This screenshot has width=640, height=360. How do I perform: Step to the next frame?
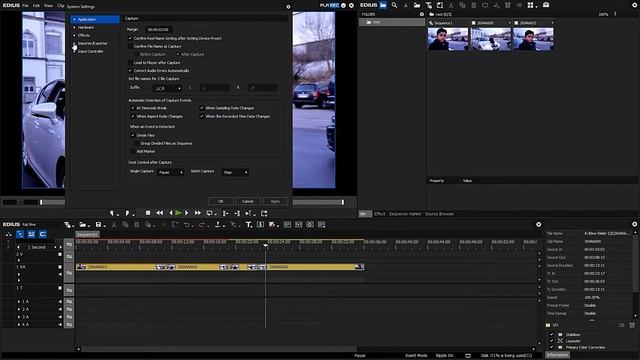187,213
